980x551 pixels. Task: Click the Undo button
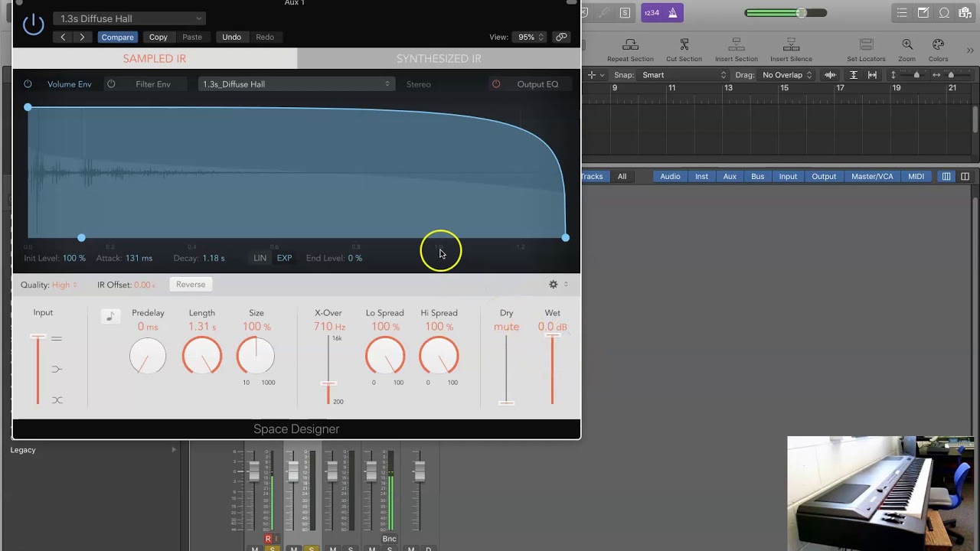(231, 37)
